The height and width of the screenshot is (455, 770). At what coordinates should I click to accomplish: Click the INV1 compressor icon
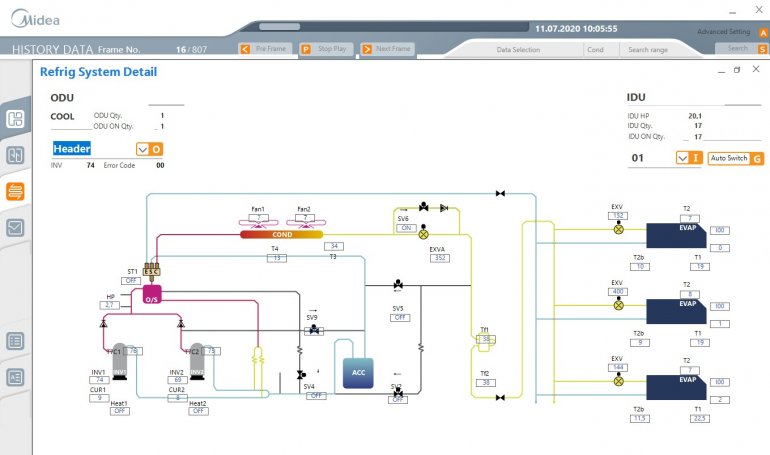(x=119, y=362)
